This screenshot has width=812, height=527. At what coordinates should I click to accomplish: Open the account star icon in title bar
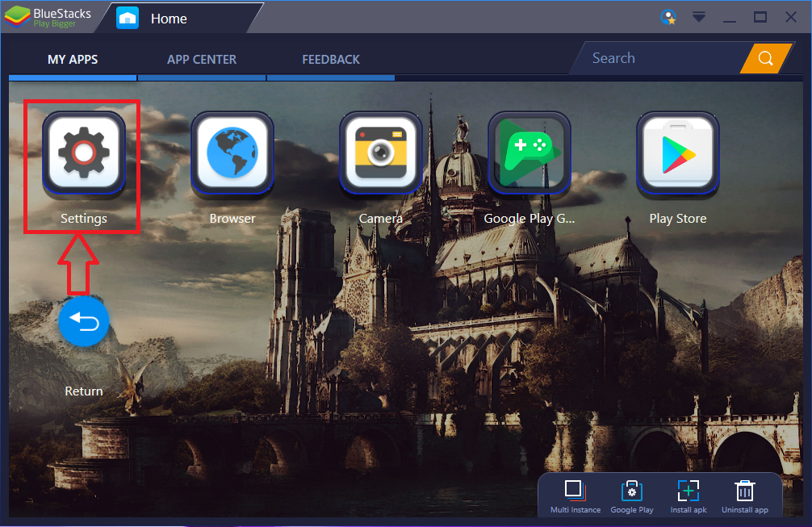click(x=668, y=18)
